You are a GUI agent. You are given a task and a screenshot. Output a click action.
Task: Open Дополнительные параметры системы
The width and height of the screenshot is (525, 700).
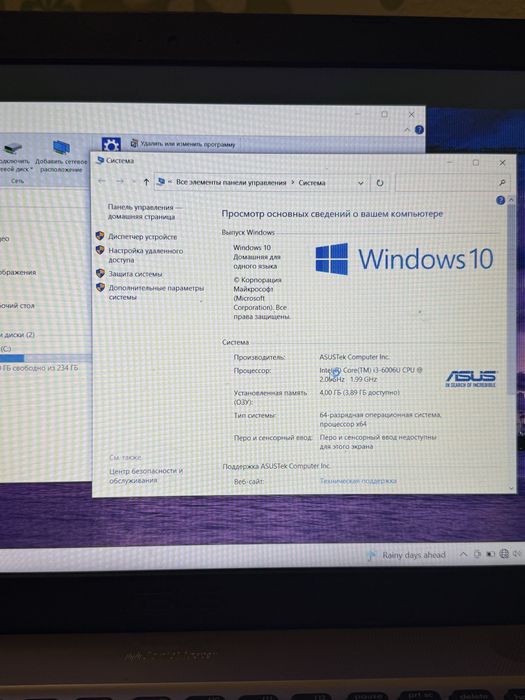(156, 292)
